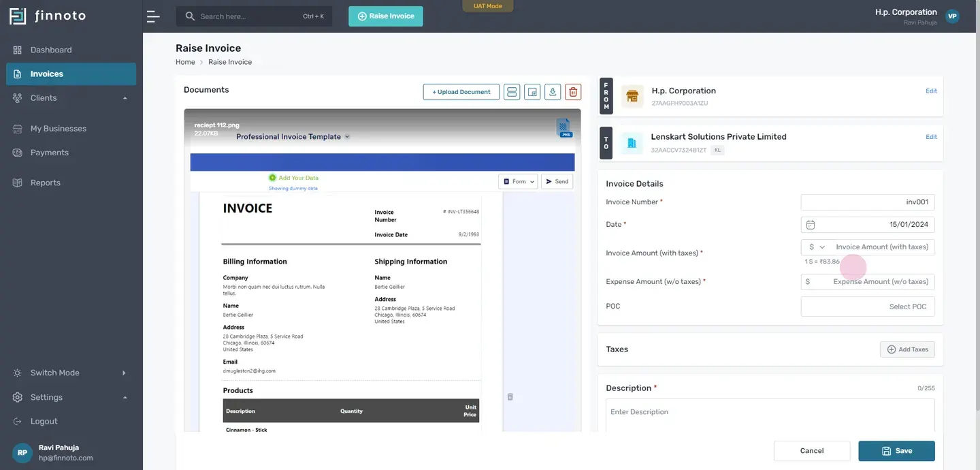Screen dimensions: 980x470
Task: Click the picture-in-picture preview icon
Action: tap(532, 92)
